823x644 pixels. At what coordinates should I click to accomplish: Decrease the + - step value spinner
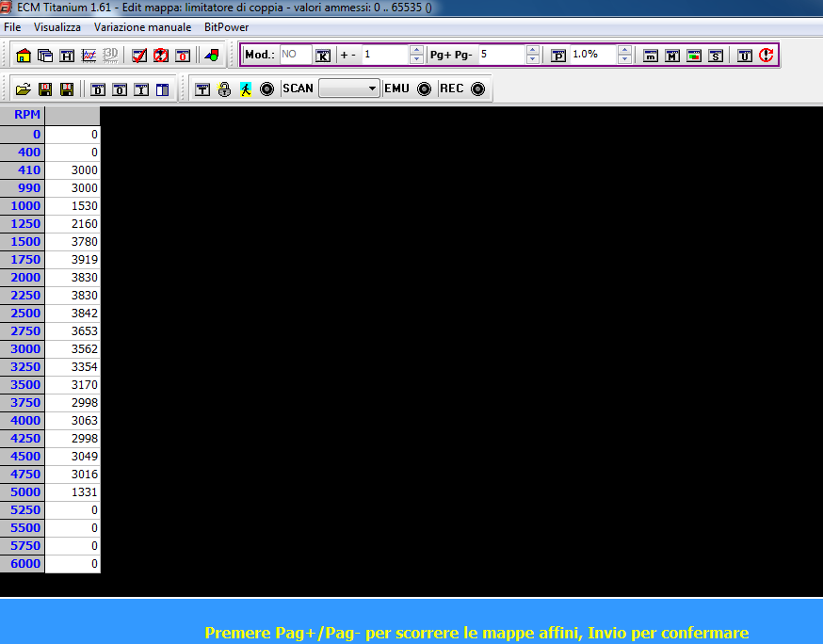(416, 59)
